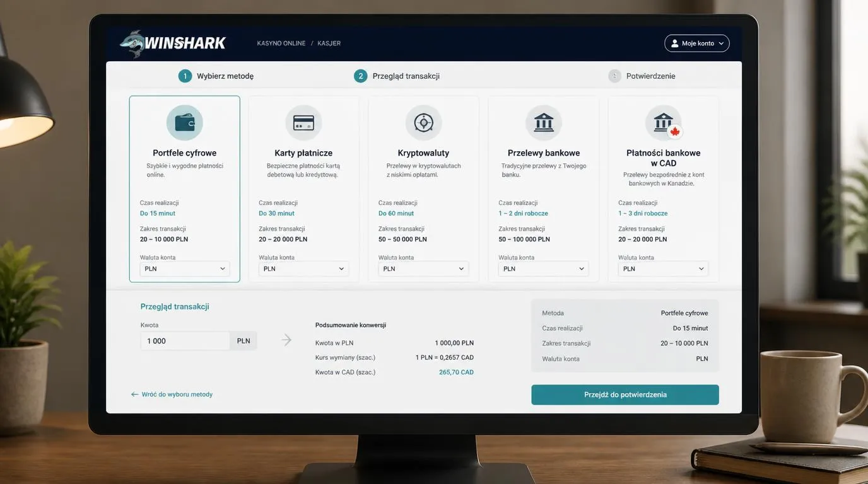Click the left arrow beside Wróć do wyboru metody
The height and width of the screenshot is (484, 868).
134,395
